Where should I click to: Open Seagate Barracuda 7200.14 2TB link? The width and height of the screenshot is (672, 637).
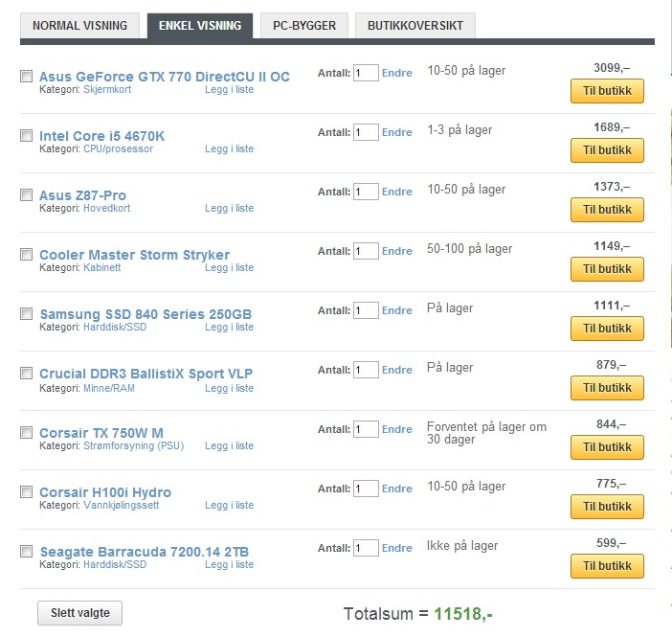coord(145,552)
